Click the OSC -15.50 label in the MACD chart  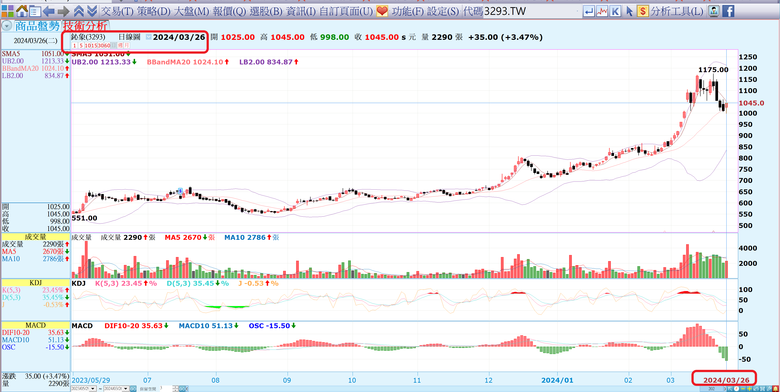(273, 326)
